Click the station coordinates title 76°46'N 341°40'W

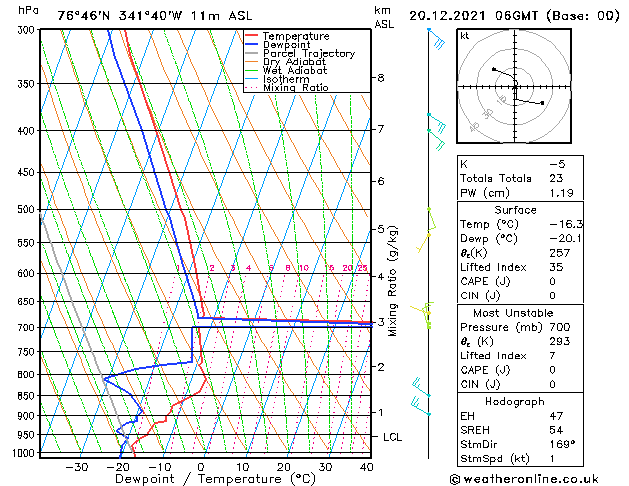click(120, 16)
